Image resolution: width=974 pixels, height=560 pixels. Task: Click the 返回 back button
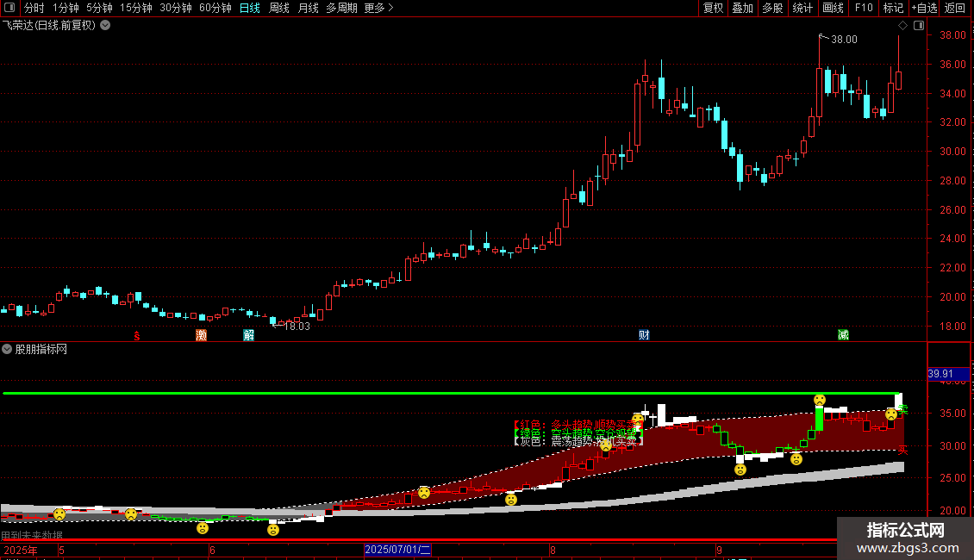[x=955, y=8]
